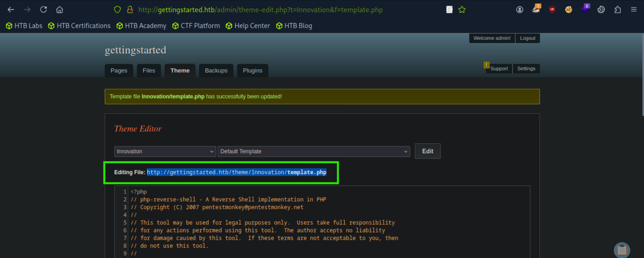Reload the current page
Viewport: 644px width, 258px height.
(43, 10)
